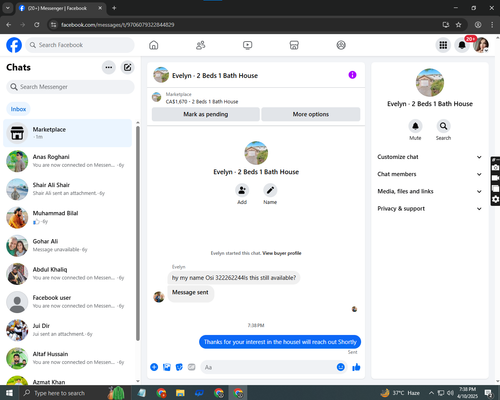500x400 pixels.
Task: Edit chat Name pencil icon
Action: tap(270, 190)
